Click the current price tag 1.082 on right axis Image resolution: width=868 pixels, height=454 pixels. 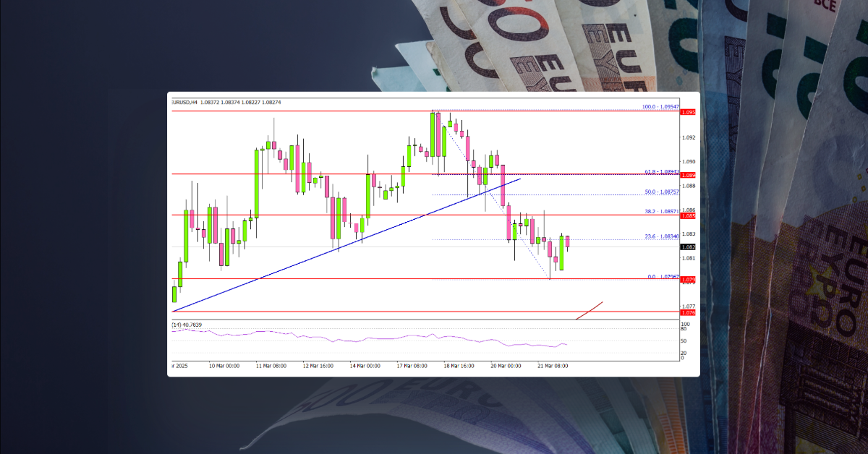click(688, 247)
